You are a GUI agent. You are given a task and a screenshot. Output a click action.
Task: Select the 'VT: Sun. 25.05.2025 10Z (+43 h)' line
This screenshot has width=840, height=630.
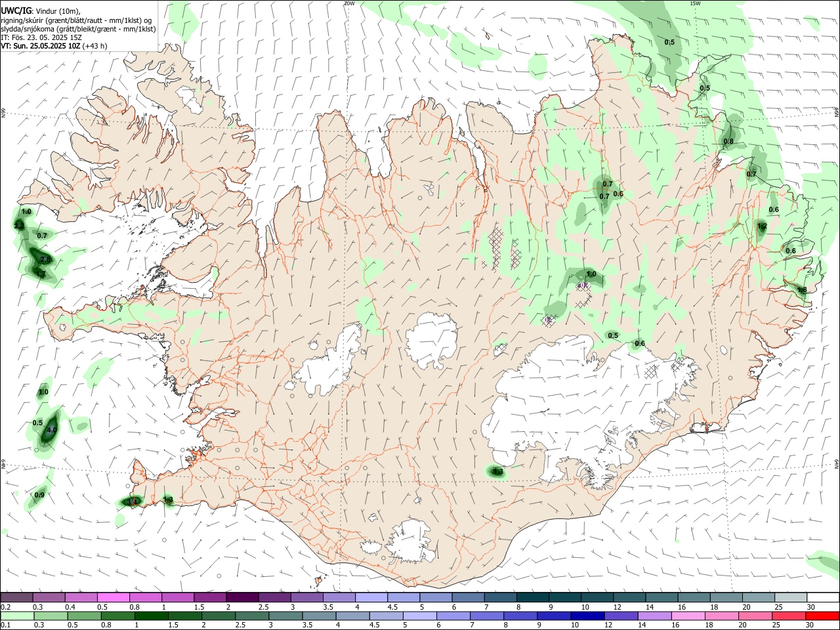click(x=54, y=46)
